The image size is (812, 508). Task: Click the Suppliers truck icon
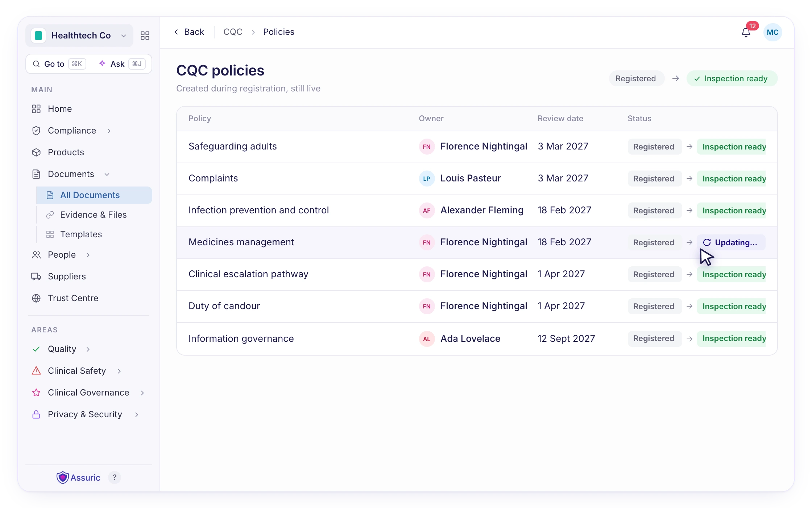click(x=36, y=276)
